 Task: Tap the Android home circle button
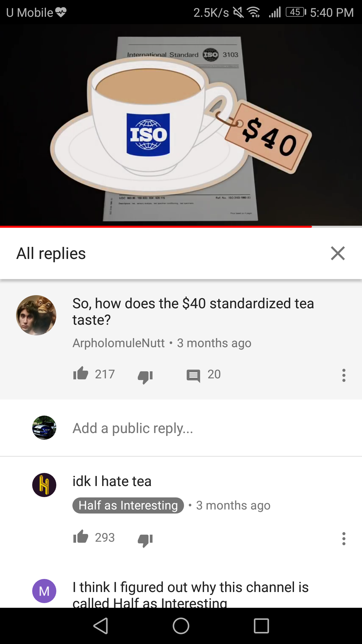[181, 626]
